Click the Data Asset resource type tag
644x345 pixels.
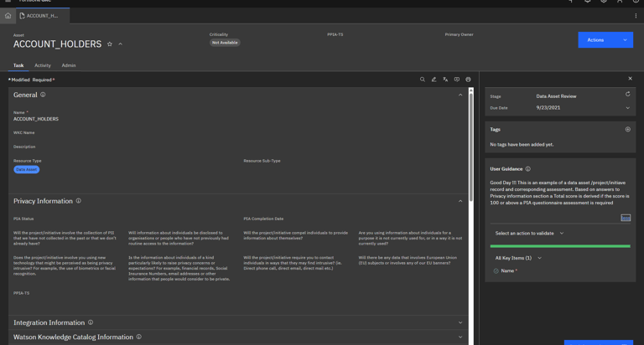tap(26, 169)
